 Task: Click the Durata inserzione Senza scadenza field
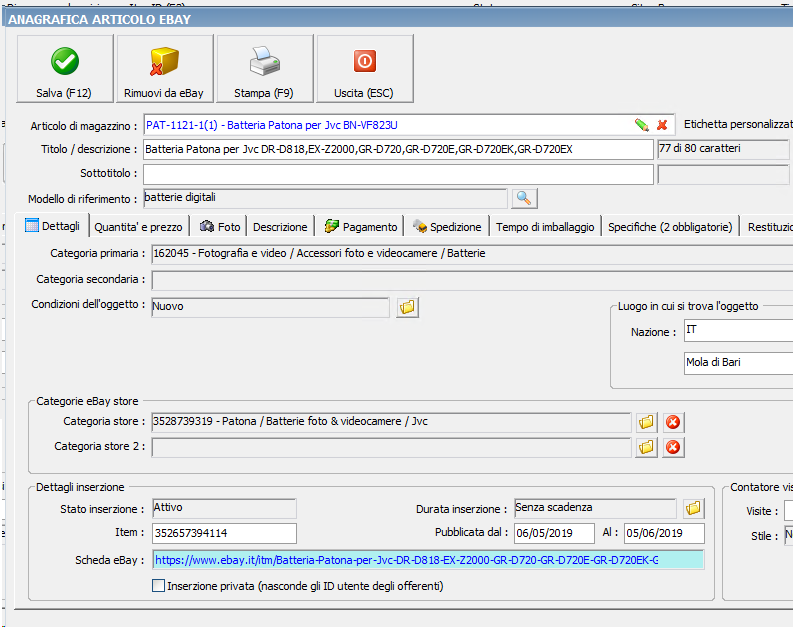click(x=595, y=508)
